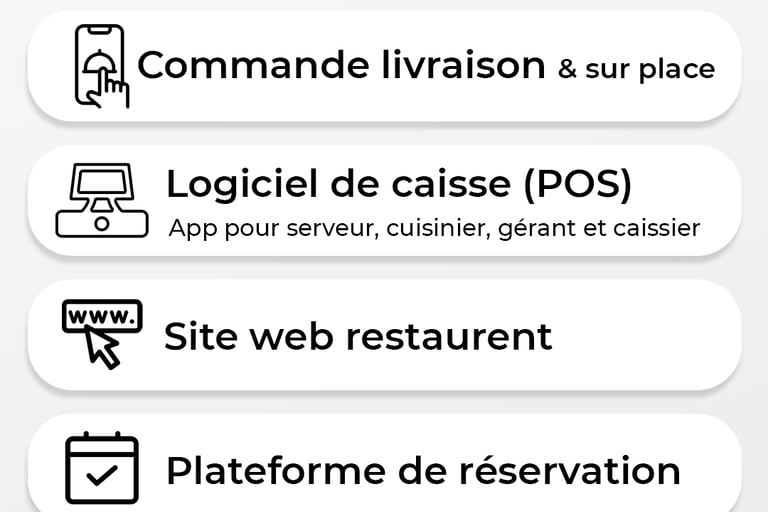Click the arrow cursor in website icon
The height and width of the screenshot is (512, 768).
click(103, 348)
